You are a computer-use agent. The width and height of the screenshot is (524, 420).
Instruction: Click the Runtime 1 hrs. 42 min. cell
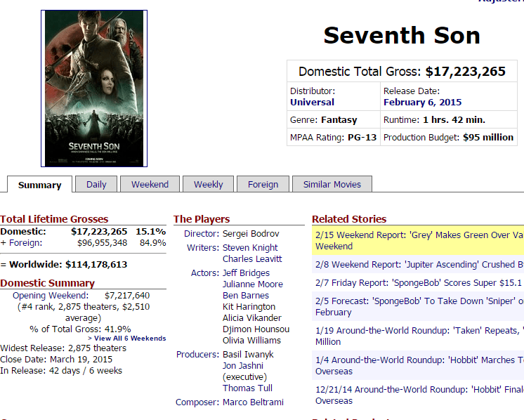pos(448,119)
